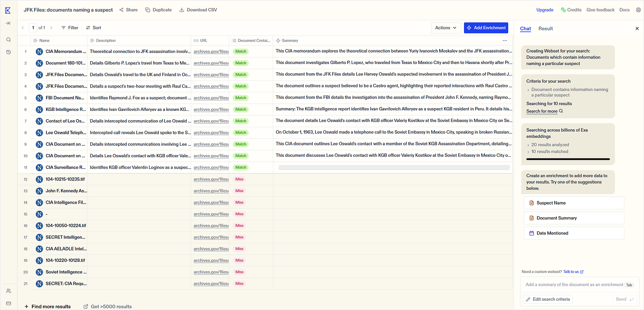Click the Duplicate button
Image resolution: width=644 pixels, height=310 pixels.
(x=158, y=10)
